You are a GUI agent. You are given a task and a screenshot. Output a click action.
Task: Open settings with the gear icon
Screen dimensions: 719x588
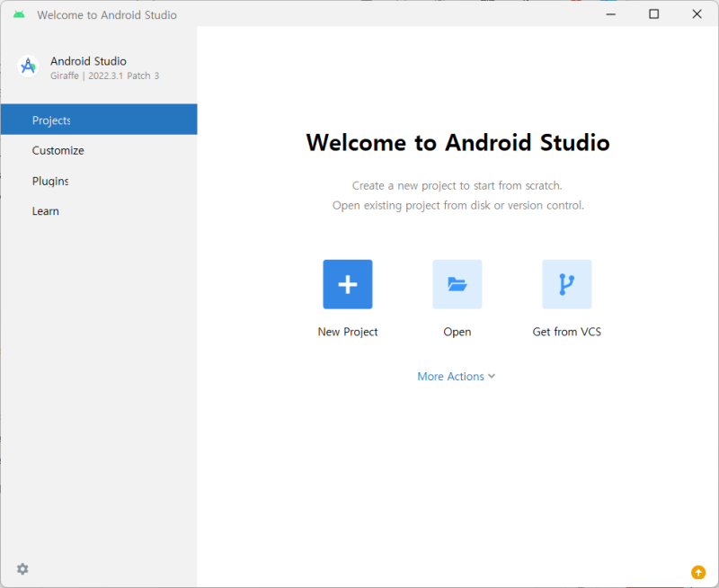(22, 569)
